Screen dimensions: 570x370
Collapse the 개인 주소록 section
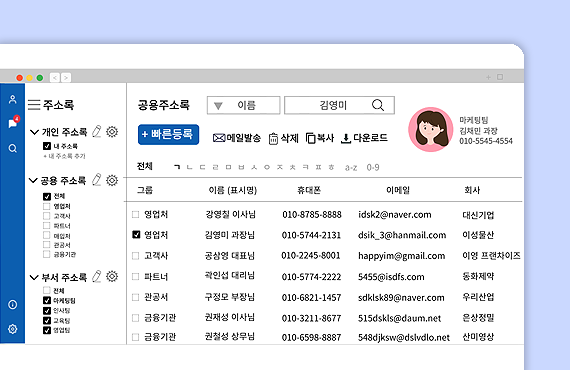click(35, 132)
